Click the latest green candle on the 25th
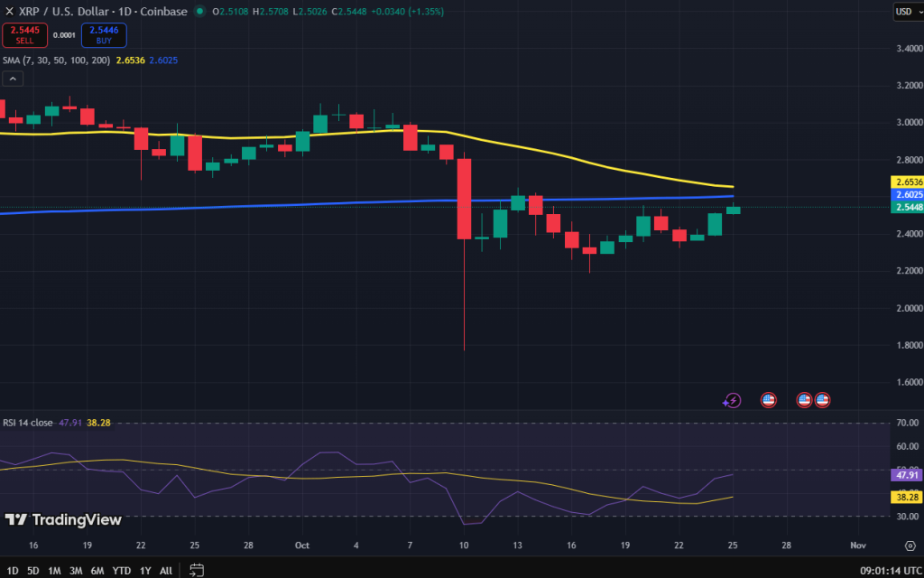 [733, 210]
